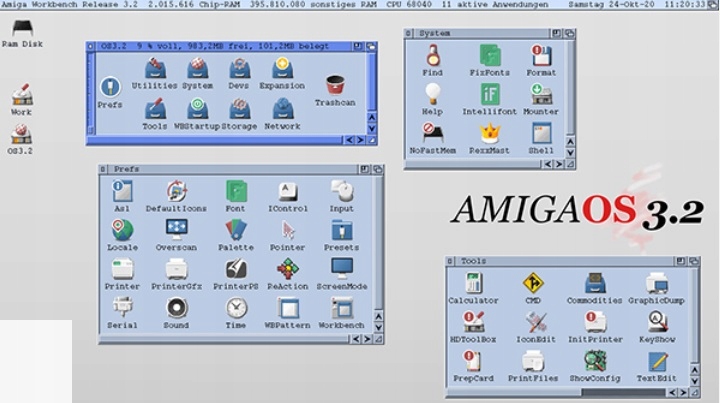Screen dimensions: 720x403
Task: Open the DefaultIcons preferences
Action: 176,191
